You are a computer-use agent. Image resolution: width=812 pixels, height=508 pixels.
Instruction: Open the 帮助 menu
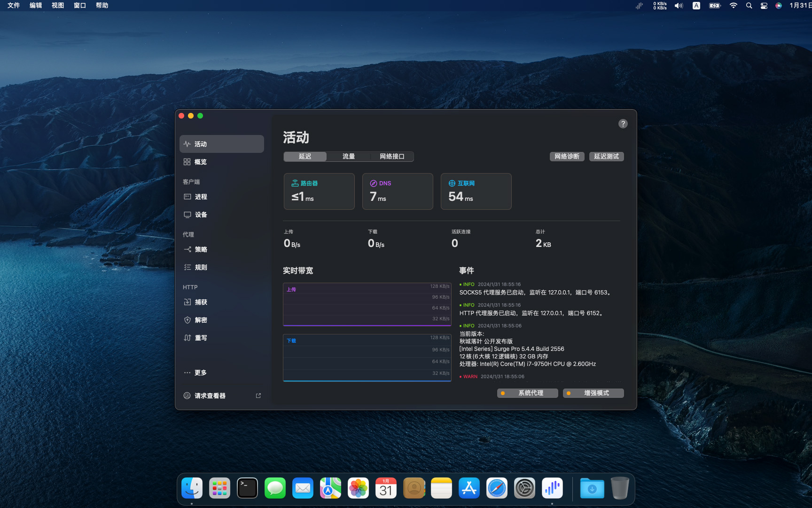(102, 6)
